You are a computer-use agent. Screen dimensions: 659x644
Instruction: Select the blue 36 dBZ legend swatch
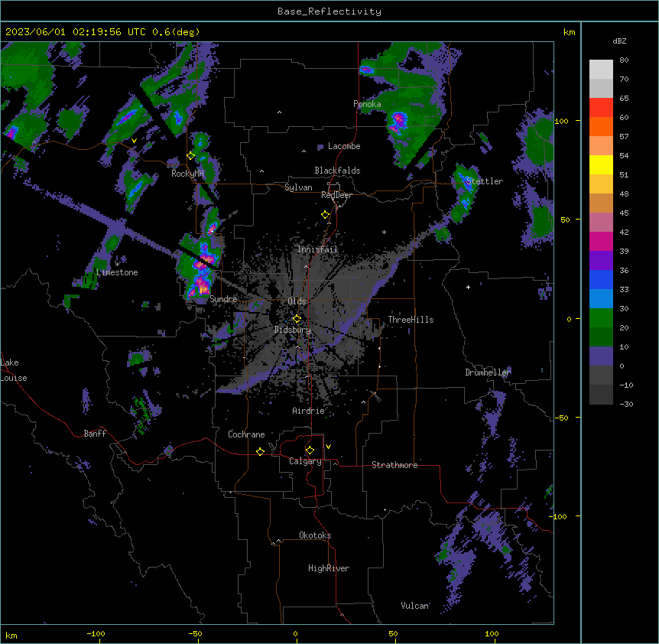pos(601,279)
